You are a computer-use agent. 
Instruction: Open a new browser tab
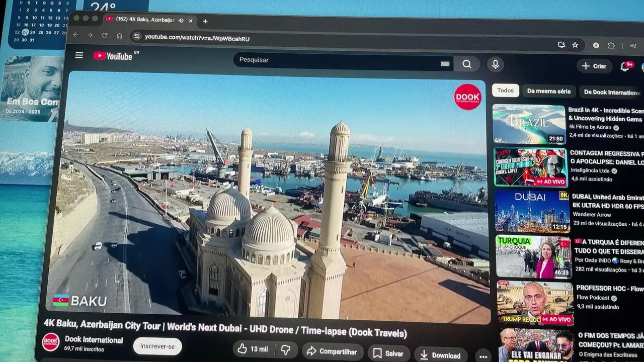tap(205, 21)
